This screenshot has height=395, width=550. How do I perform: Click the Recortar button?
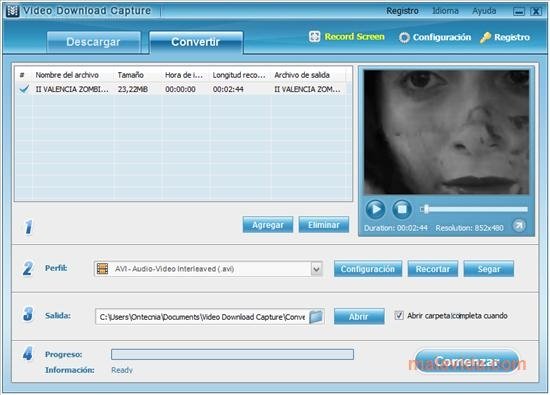(432, 269)
